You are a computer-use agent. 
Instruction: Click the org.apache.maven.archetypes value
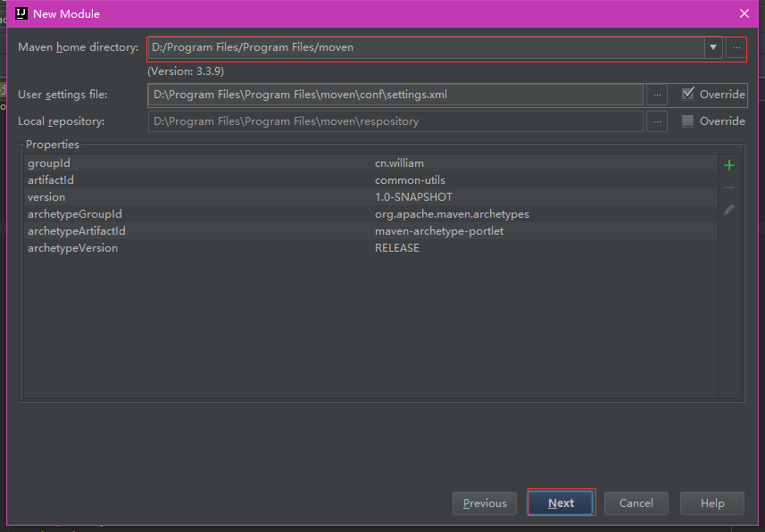452,214
